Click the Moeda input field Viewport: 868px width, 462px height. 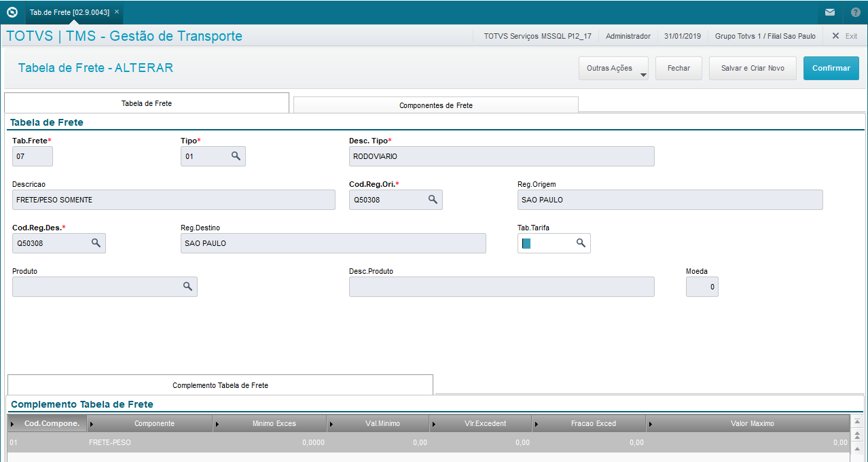(x=702, y=287)
